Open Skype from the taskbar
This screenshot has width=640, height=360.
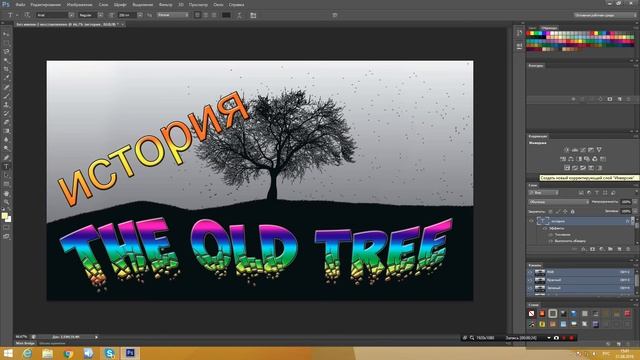[x=109, y=353]
